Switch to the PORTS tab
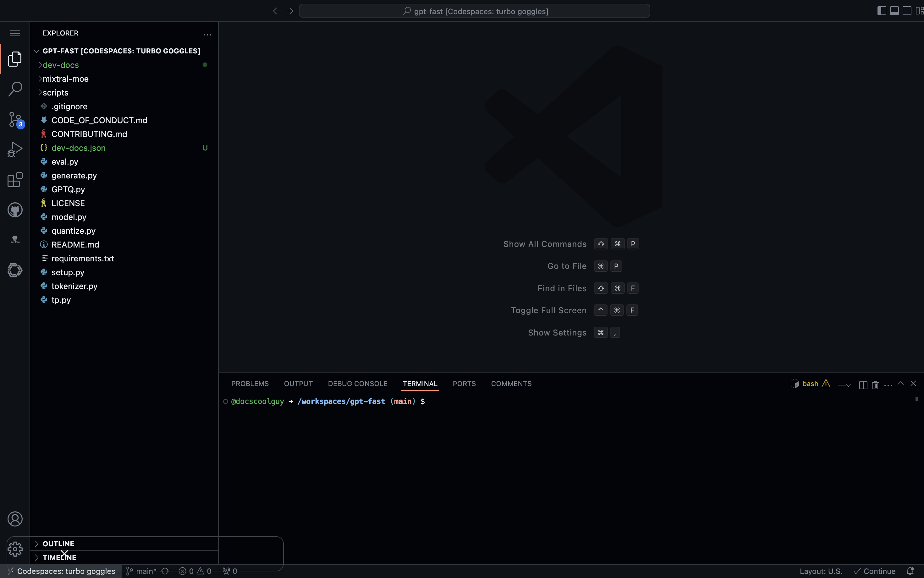Image resolution: width=924 pixels, height=578 pixels. tap(464, 384)
